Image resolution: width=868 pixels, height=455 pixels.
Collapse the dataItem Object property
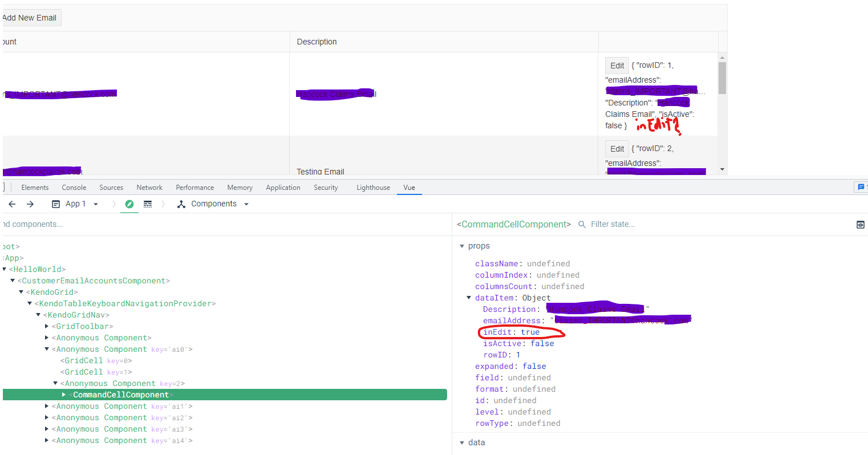(x=469, y=298)
